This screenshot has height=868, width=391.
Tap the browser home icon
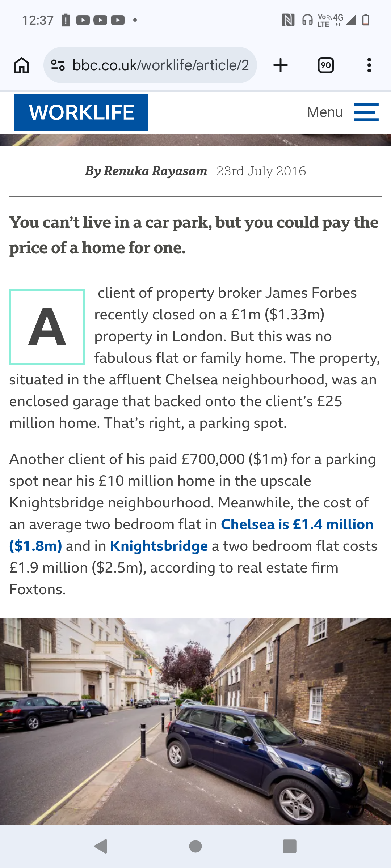(22, 65)
